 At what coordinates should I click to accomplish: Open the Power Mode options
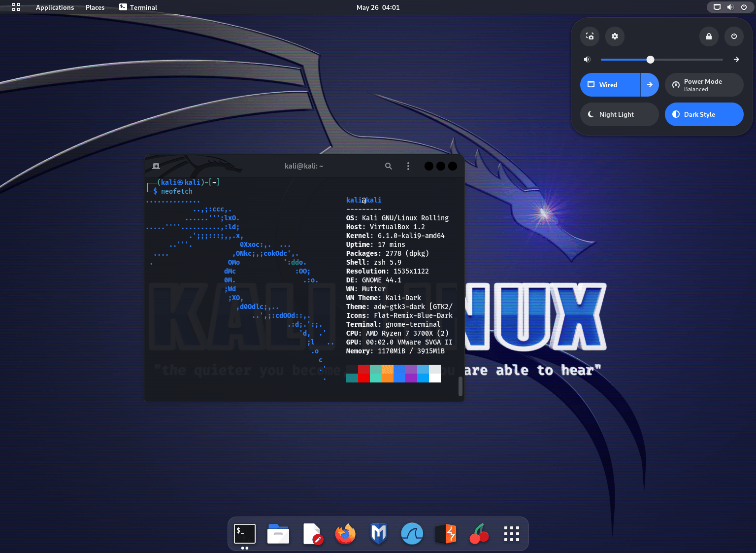point(704,84)
